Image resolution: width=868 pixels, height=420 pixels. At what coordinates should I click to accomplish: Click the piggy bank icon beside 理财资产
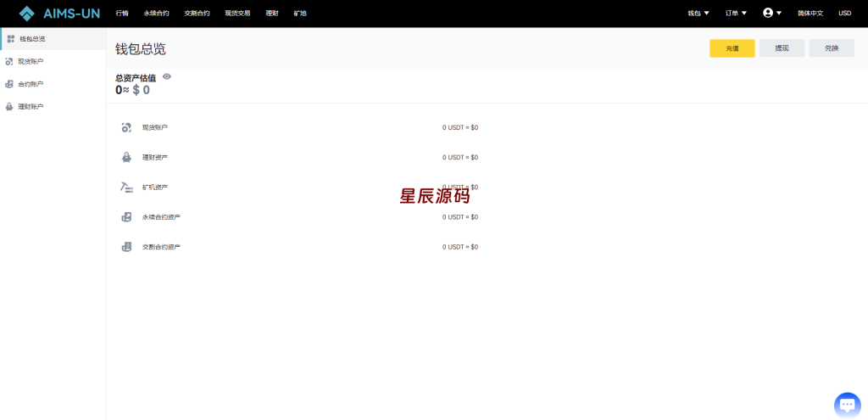(x=126, y=157)
